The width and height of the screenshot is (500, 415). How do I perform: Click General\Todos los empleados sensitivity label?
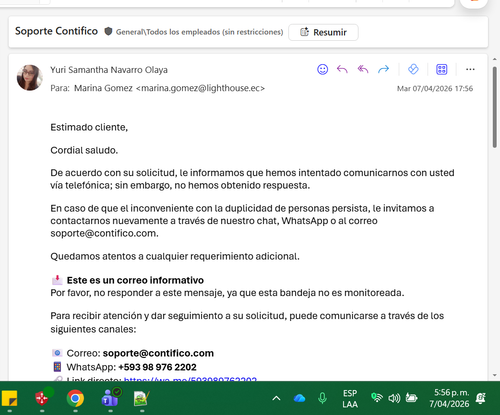199,32
